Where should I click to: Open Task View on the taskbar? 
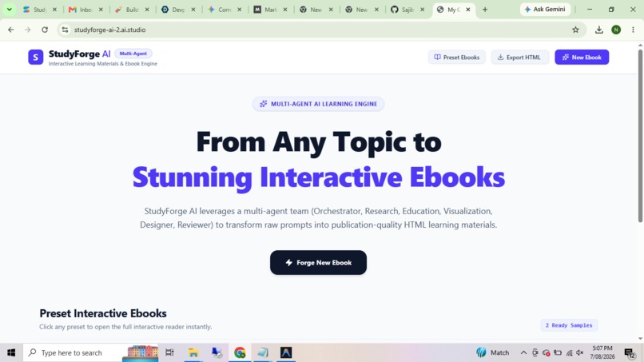point(169,352)
